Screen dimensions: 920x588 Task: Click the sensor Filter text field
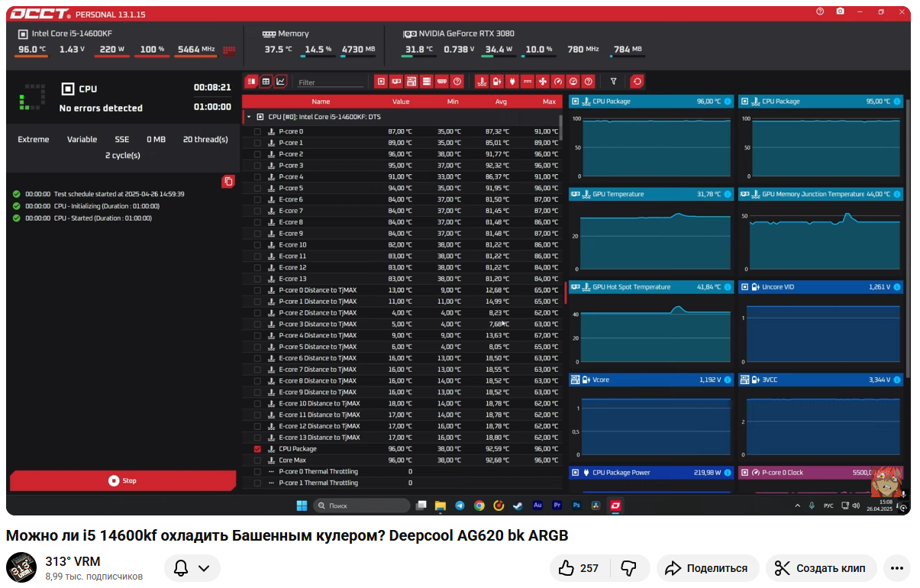pos(330,82)
